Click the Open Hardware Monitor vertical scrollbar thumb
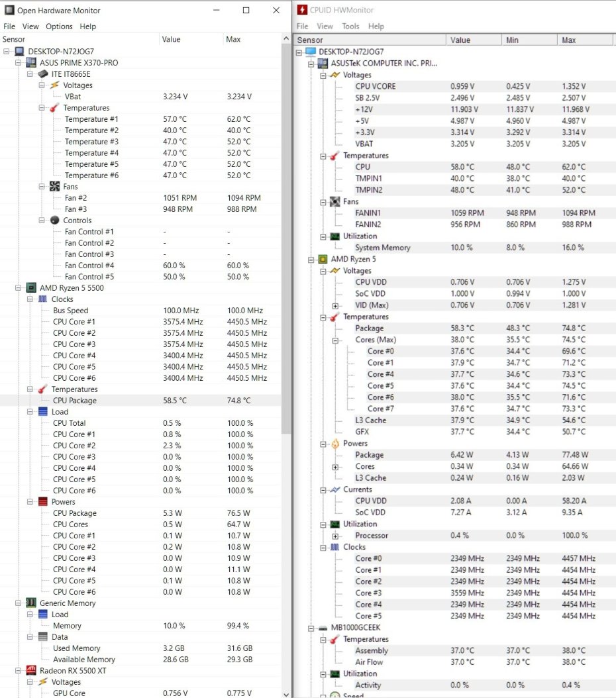This screenshot has height=698, width=616. tap(285, 238)
